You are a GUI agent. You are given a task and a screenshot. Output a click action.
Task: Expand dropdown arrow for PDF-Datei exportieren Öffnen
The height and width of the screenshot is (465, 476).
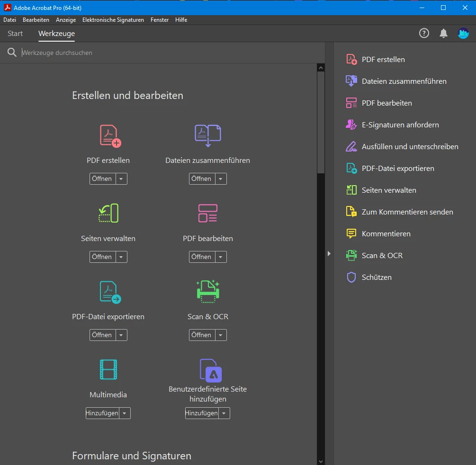click(x=121, y=335)
